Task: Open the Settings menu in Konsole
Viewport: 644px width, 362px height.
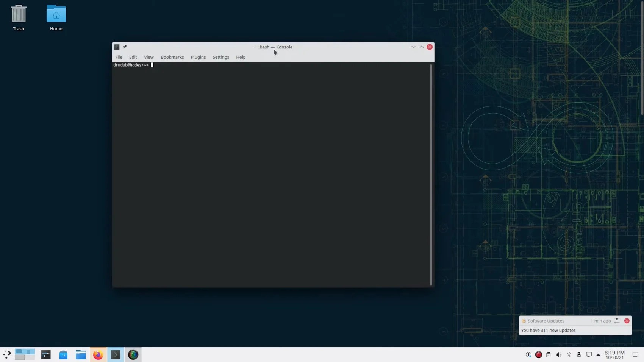Action: (220, 57)
